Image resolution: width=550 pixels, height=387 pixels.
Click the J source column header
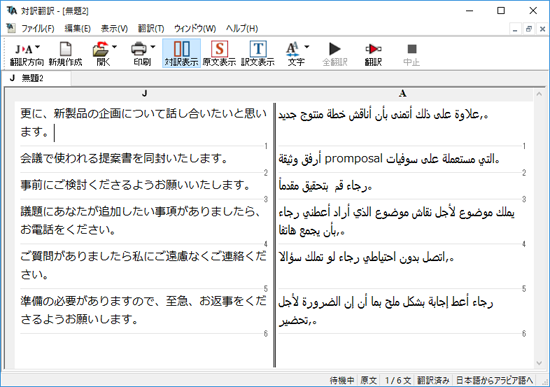coord(145,93)
